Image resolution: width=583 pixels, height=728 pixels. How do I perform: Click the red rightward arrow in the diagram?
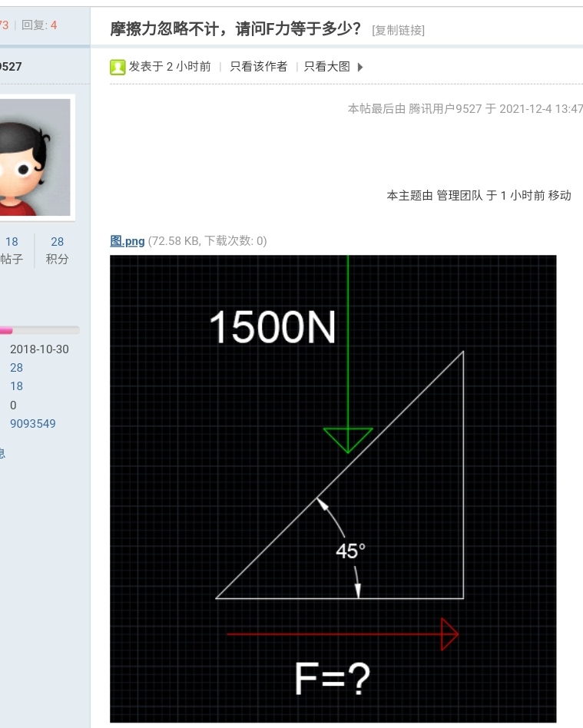coord(343,634)
